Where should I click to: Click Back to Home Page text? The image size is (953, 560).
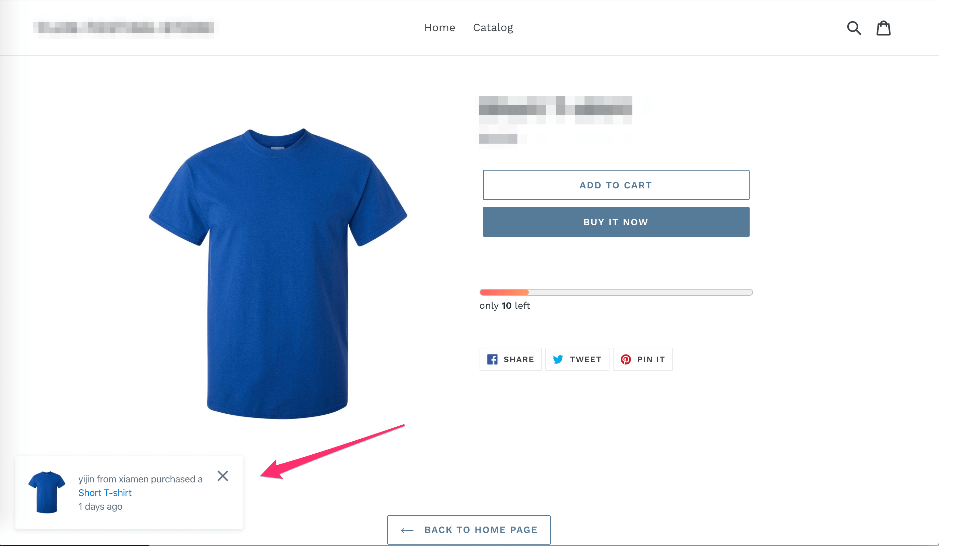481,530
